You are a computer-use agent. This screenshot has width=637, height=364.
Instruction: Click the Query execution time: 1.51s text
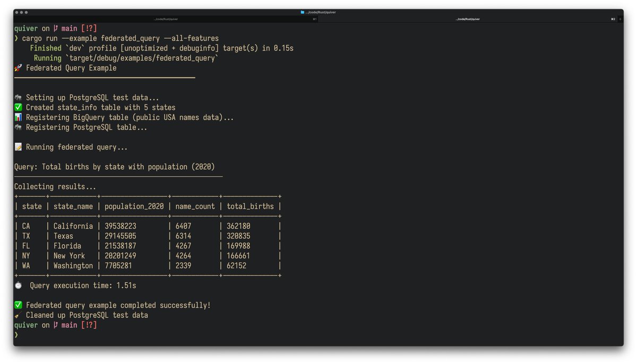tap(83, 285)
